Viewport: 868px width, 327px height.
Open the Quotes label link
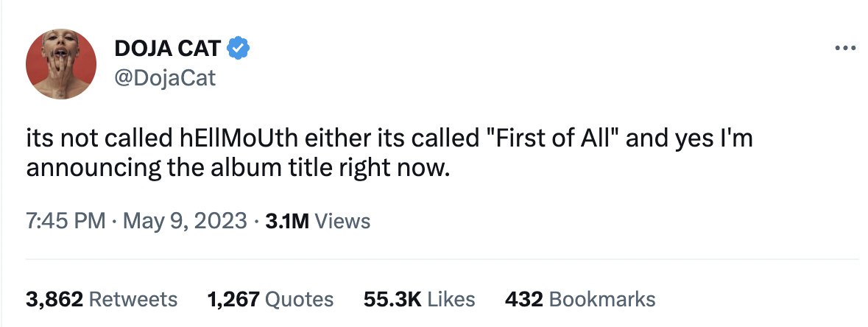click(x=299, y=299)
